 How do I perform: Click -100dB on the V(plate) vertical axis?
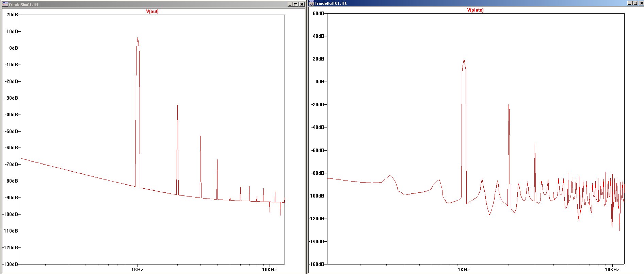(317, 196)
